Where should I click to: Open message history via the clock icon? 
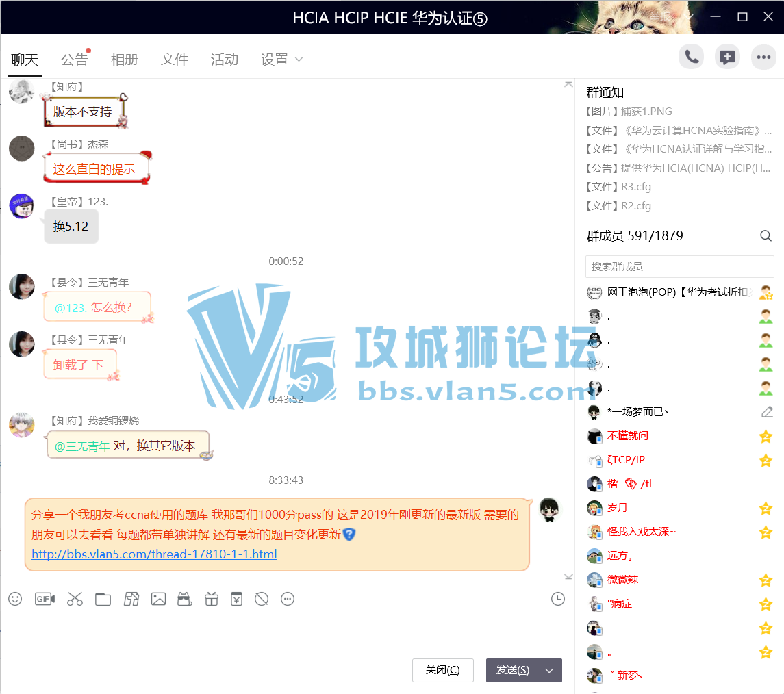tap(558, 599)
